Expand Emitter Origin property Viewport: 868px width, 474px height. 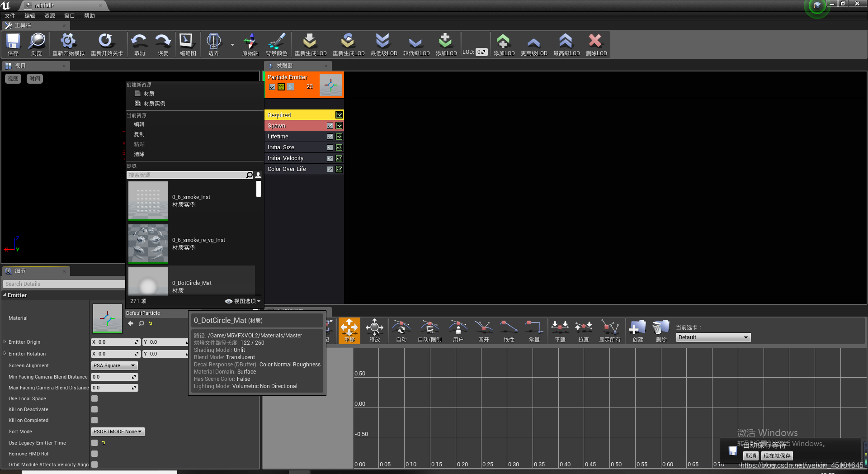click(x=5, y=342)
